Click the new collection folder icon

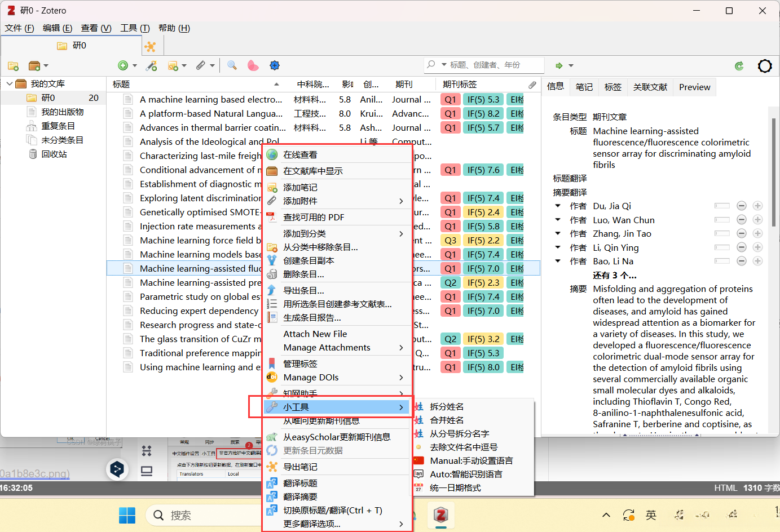pos(14,66)
